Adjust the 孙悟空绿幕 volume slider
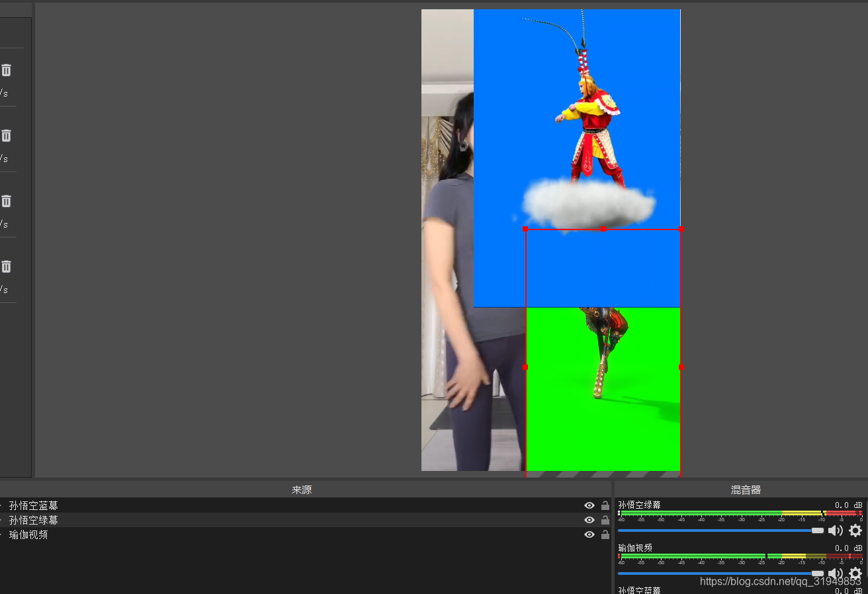Screen dimensions: 868x594 coord(721,530)
